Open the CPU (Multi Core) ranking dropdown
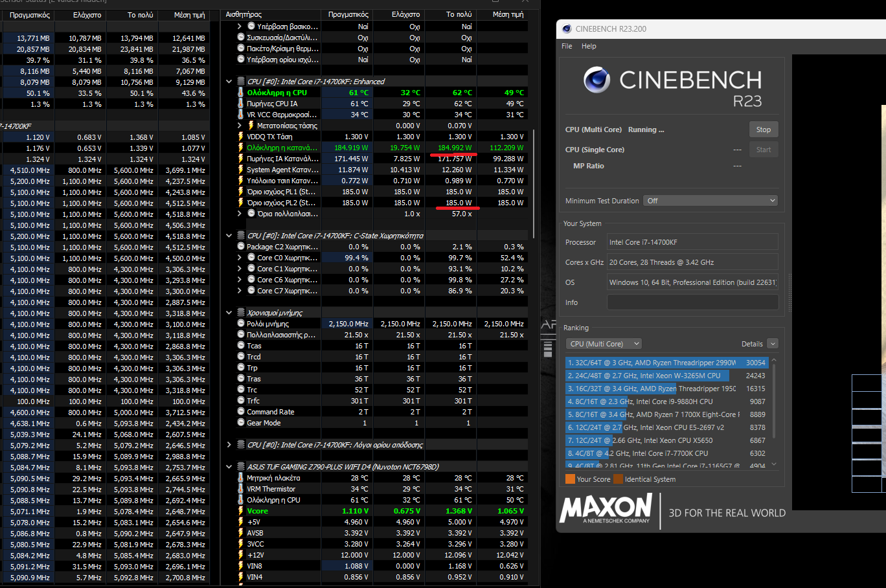The image size is (886, 588). click(604, 344)
